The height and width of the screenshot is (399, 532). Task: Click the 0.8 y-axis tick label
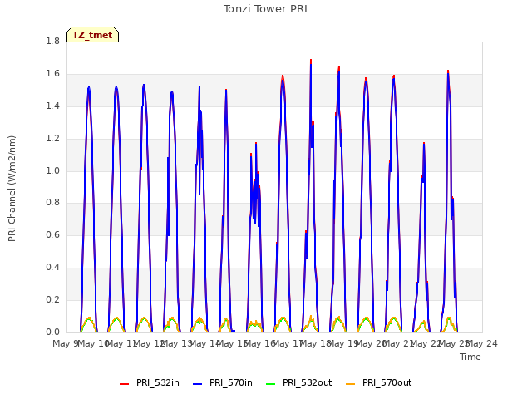(x=53, y=203)
